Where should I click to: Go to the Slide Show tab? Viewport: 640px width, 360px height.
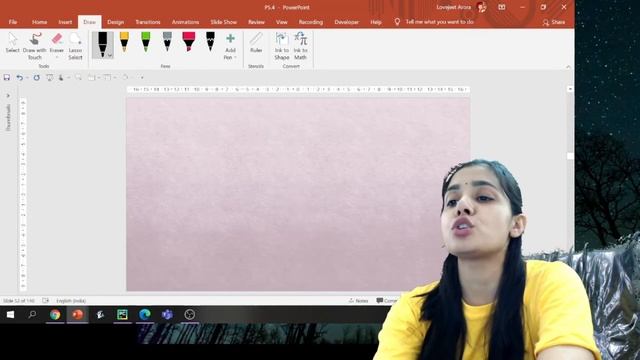[224, 22]
